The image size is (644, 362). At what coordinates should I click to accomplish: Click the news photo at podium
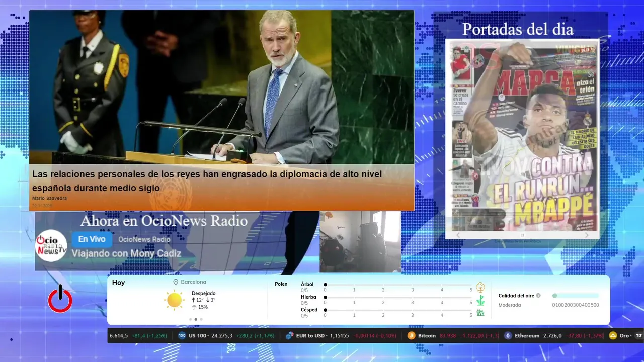coord(221,87)
